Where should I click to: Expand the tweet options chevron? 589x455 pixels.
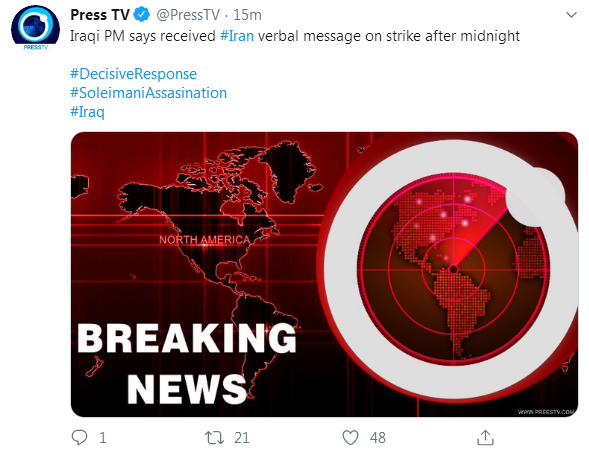pyautogui.click(x=571, y=15)
